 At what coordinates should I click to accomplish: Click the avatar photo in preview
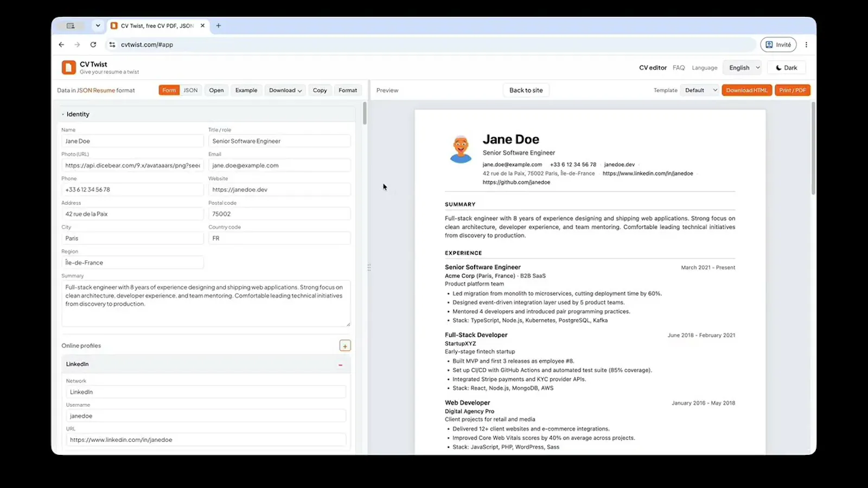click(x=461, y=149)
